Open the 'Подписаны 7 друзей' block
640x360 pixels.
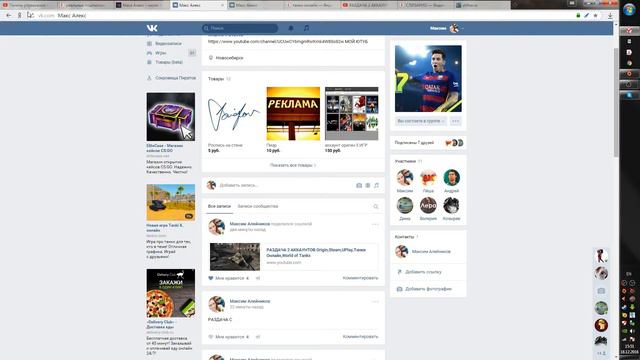pyautogui.click(x=428, y=143)
